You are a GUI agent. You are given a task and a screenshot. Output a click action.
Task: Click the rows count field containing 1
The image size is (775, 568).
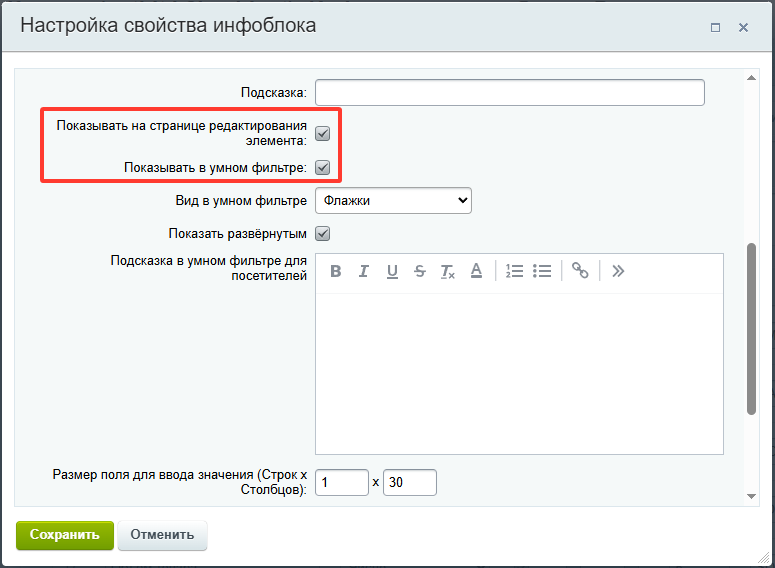(342, 482)
